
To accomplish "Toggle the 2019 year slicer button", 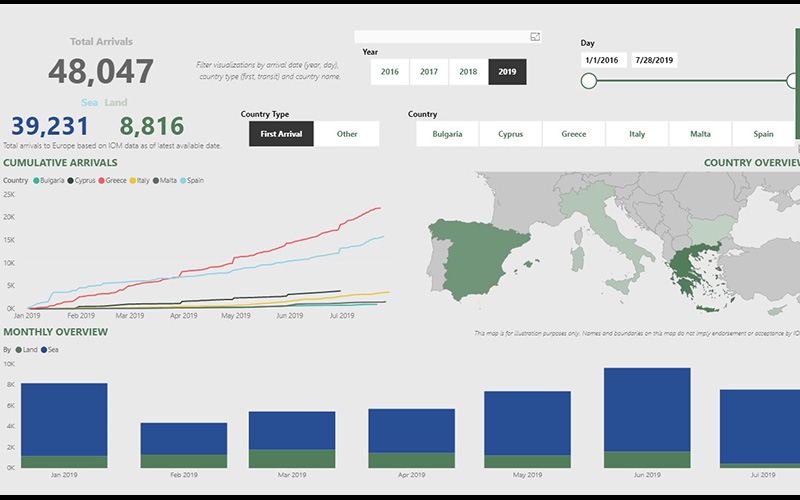I will click(x=507, y=72).
